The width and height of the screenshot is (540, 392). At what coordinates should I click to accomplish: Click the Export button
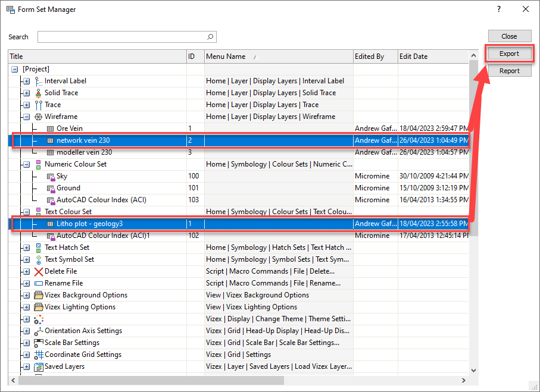pyautogui.click(x=509, y=54)
